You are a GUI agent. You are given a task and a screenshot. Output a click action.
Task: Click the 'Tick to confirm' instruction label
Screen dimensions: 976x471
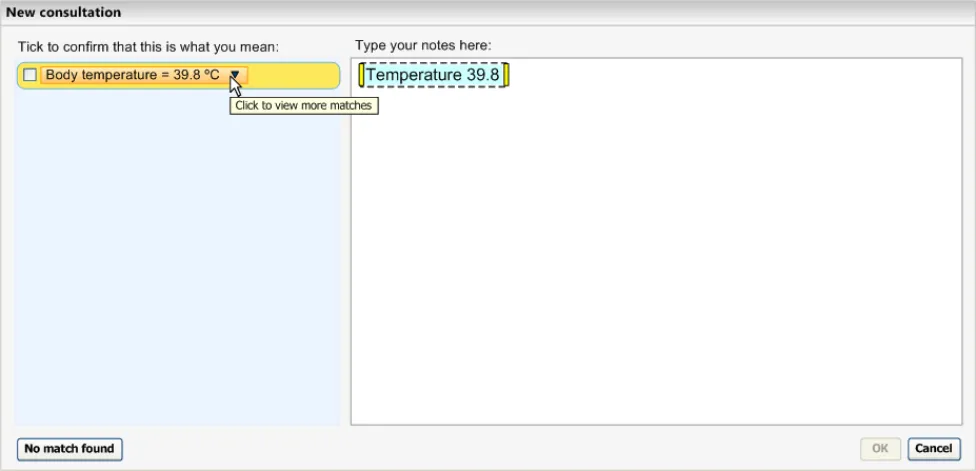pyautogui.click(x=148, y=46)
